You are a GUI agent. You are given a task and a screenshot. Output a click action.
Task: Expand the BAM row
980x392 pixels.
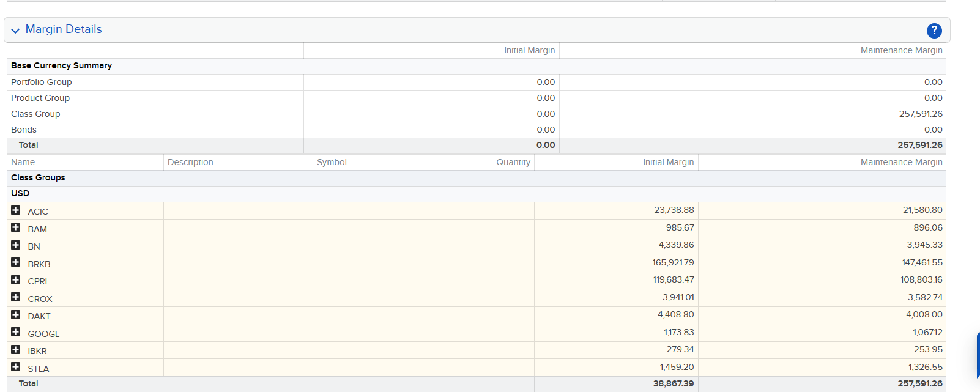[x=16, y=227]
